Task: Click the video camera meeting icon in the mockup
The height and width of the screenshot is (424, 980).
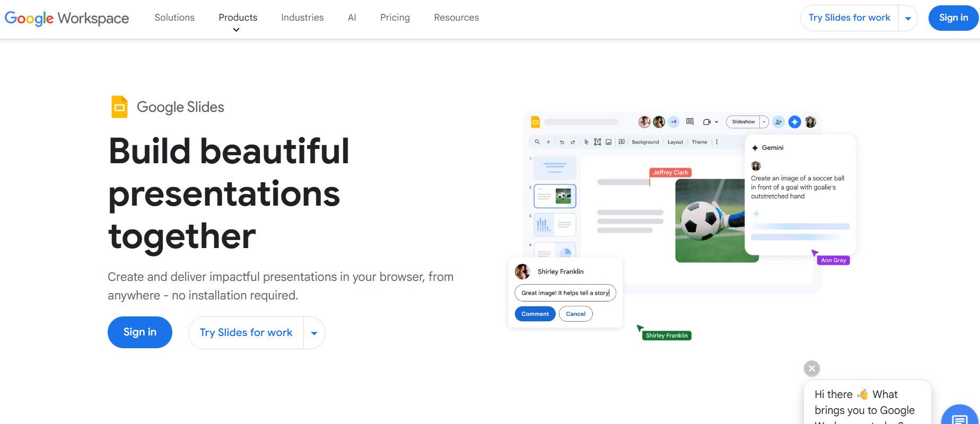Action: [x=706, y=122]
